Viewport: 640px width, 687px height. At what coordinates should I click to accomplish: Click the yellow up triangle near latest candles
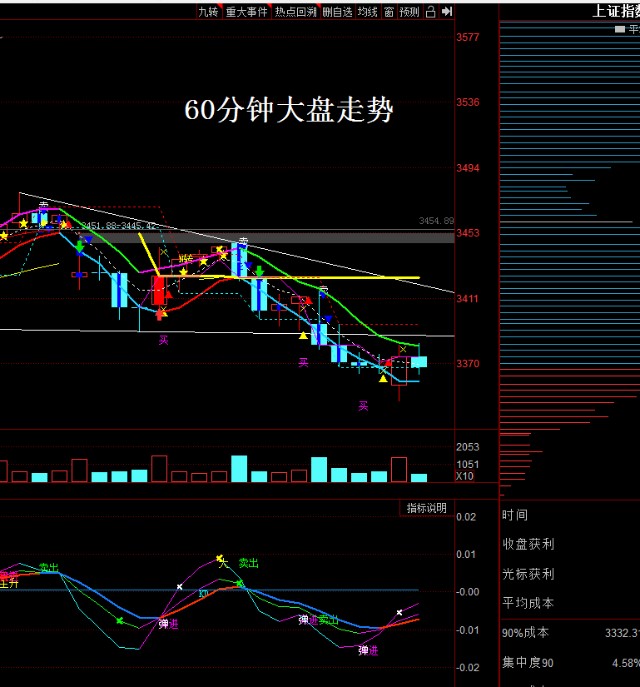pos(383,378)
